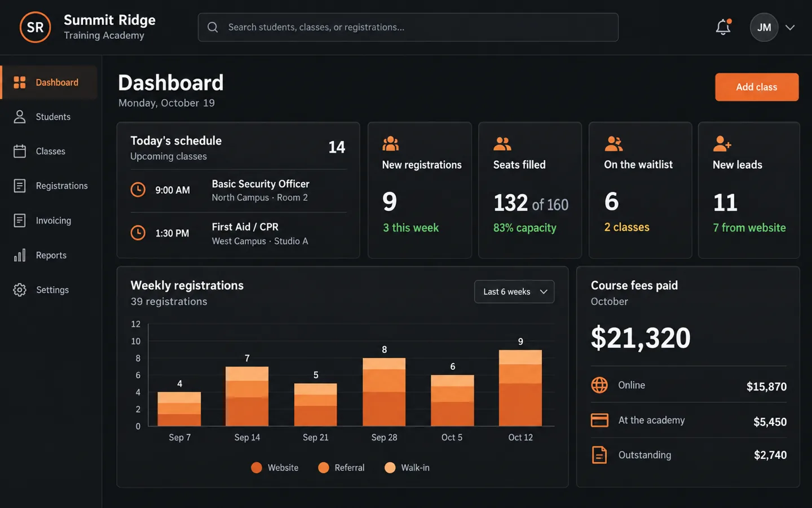Click the SR Summit Ridge logo
This screenshot has height=508, width=812.
(x=35, y=27)
